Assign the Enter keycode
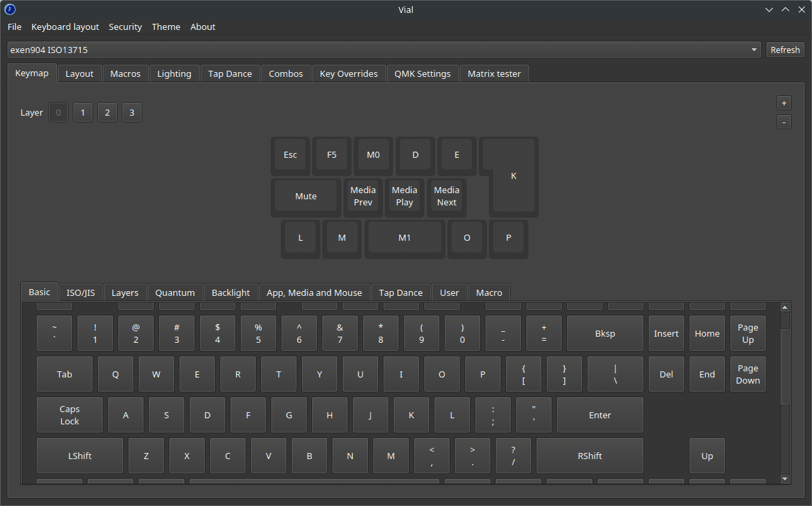This screenshot has height=506, width=812. [600, 415]
